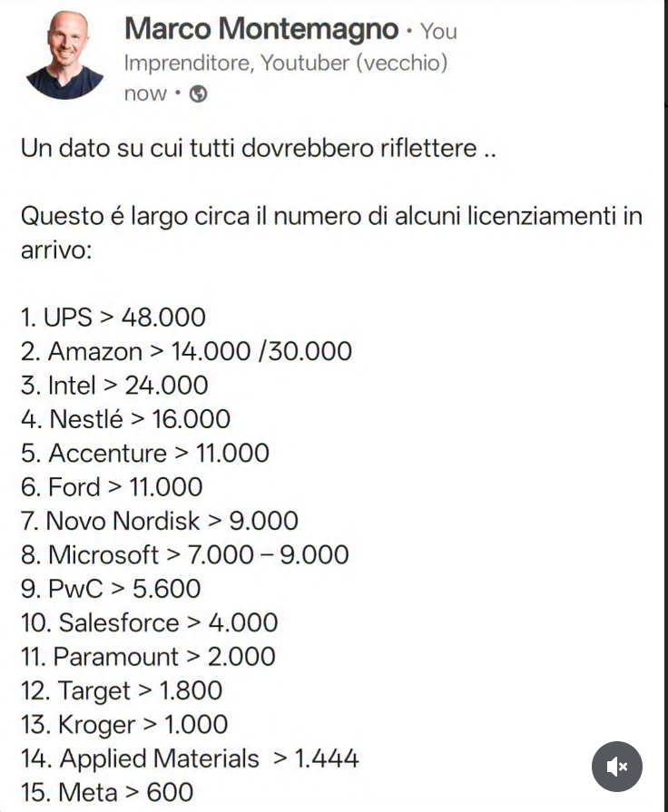The width and height of the screenshot is (668, 812).
Task: Click the Microsoft > 7.000 – 9.000 line
Action: [184, 554]
